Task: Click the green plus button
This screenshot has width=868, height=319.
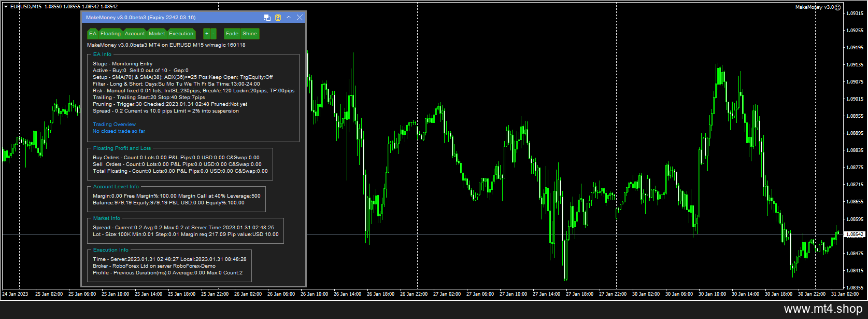Action: (206, 34)
